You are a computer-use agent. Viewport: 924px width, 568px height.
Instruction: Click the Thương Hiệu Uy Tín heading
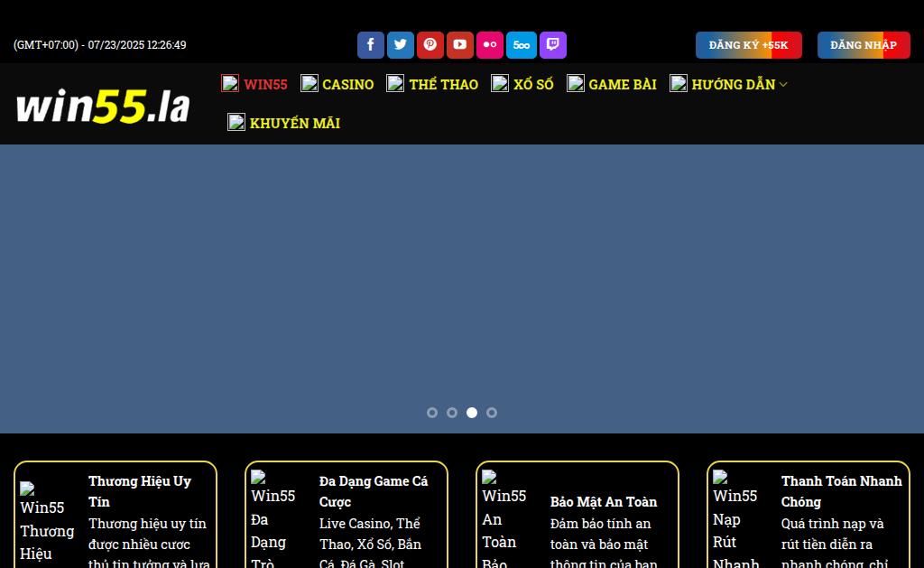(140, 491)
